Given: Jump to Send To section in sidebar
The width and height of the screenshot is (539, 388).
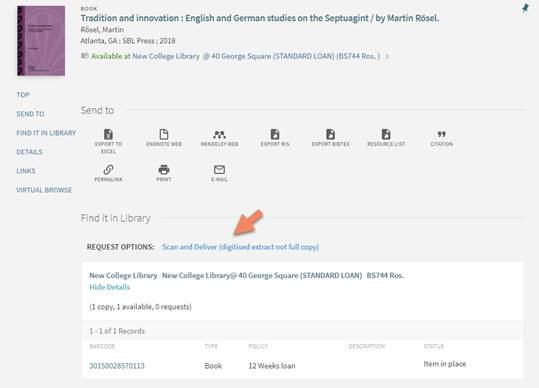Looking at the screenshot, I should [x=30, y=114].
